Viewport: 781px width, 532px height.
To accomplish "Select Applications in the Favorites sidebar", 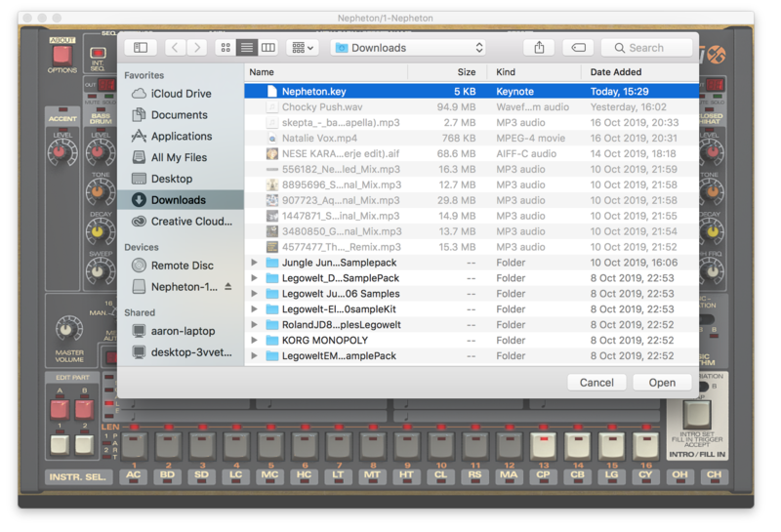I will click(x=181, y=137).
